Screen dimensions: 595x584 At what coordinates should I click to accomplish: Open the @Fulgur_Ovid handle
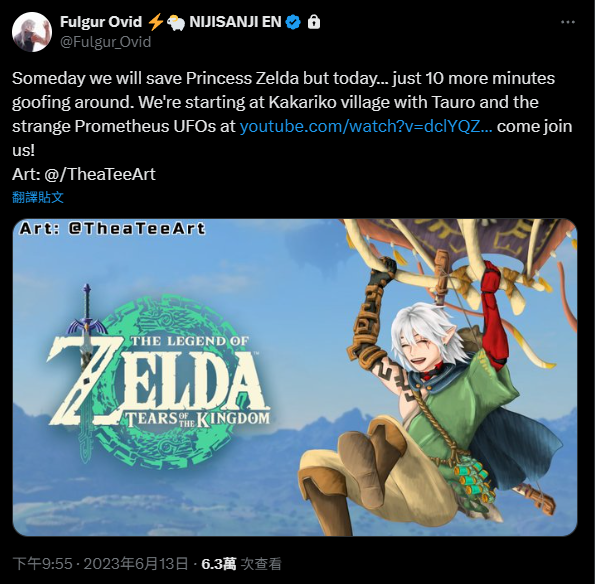click(105, 42)
